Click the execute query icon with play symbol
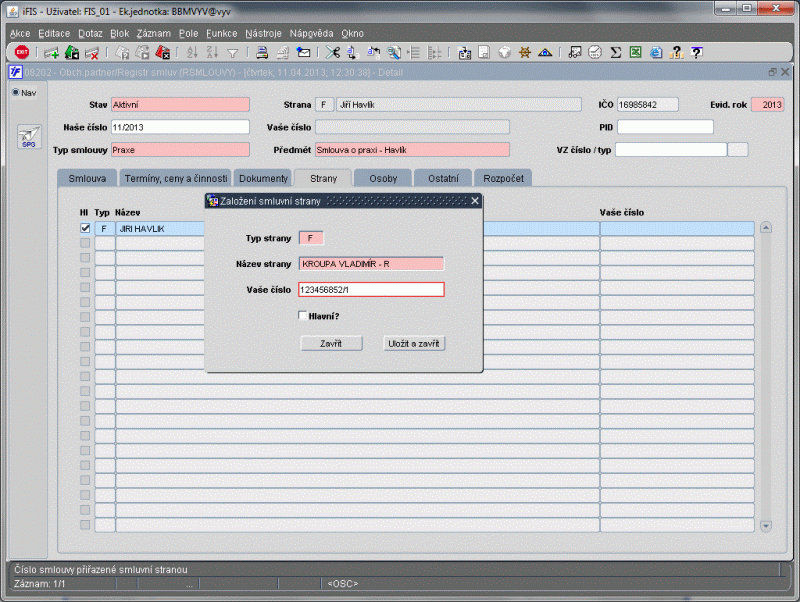This screenshot has height=602, width=800. coord(142,52)
